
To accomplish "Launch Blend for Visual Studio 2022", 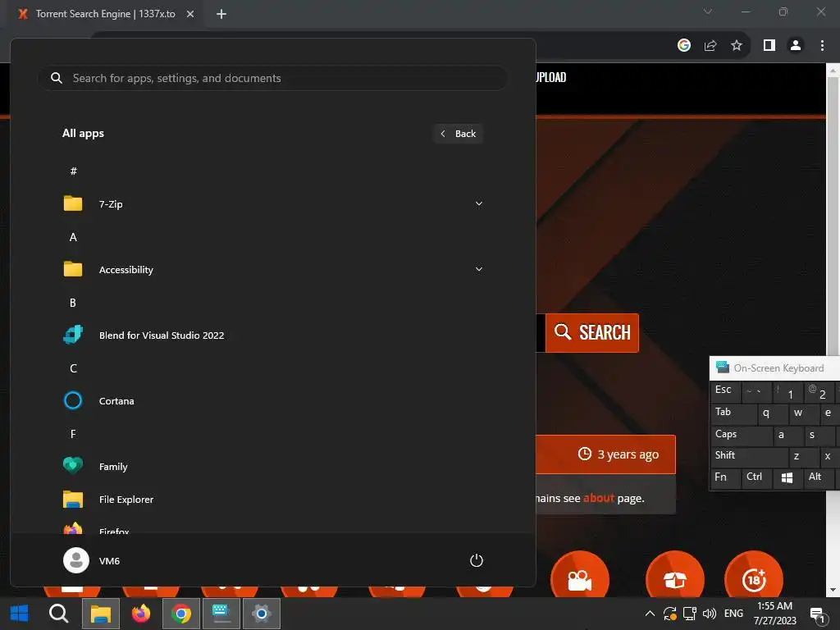I will pyautogui.click(x=272, y=335).
